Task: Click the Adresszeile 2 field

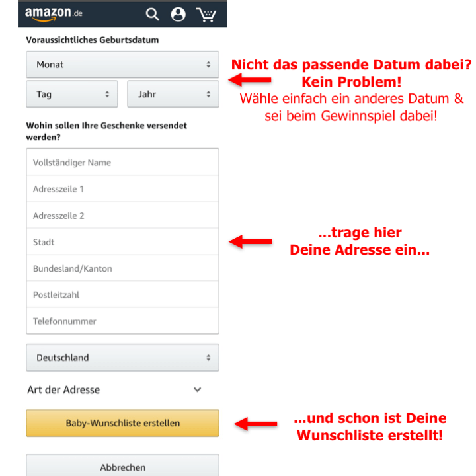Action: (x=123, y=216)
